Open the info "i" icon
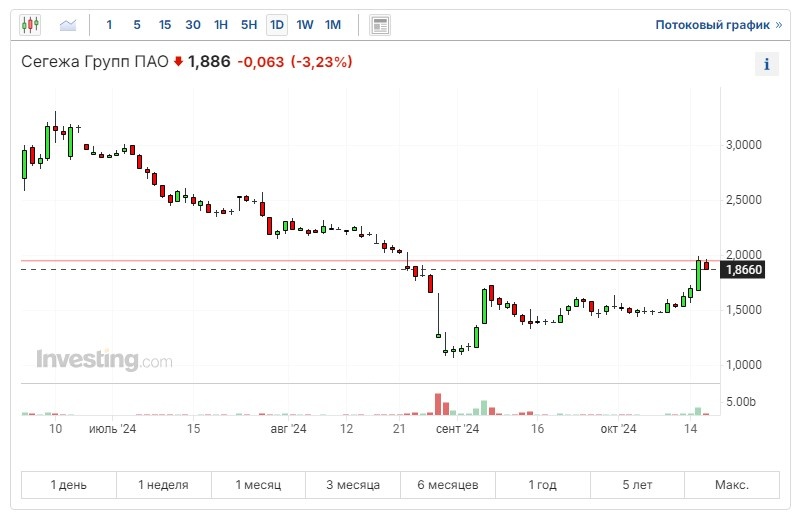This screenshot has height=520, width=801. 766,64
